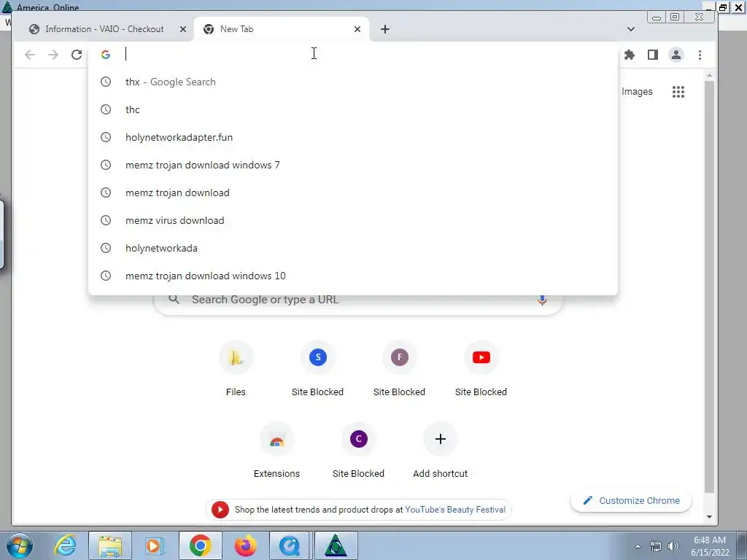Click the volume speaker tray icon
Viewport: 747px width, 560px height.
pos(673,546)
